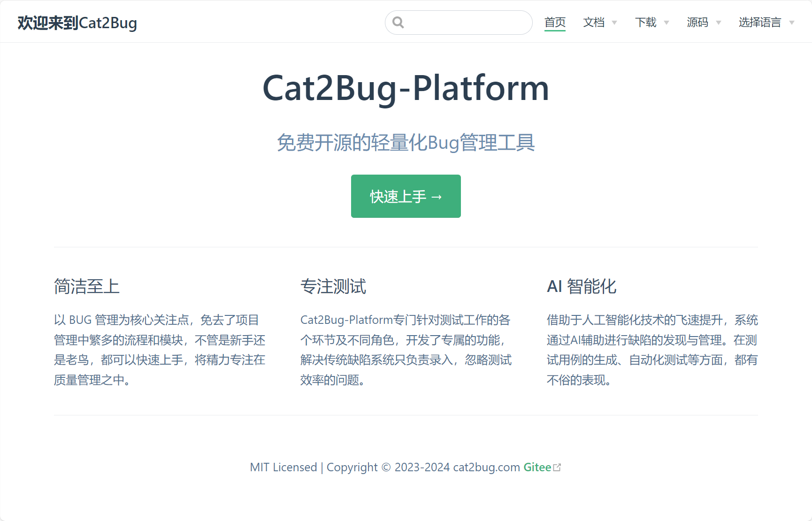812x521 pixels.
Task: Select the 文档 menu label
Action: [594, 23]
